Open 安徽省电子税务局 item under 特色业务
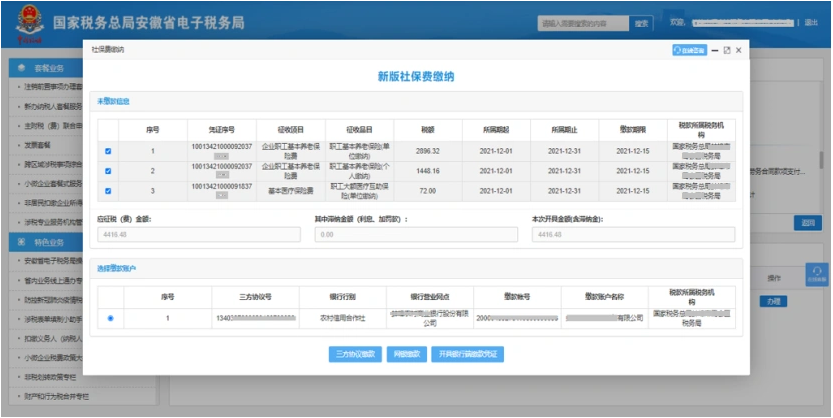This screenshot has width=833, height=418. [53, 261]
